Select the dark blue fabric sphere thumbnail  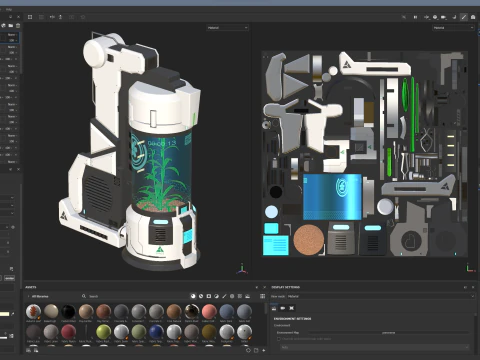coord(156,332)
